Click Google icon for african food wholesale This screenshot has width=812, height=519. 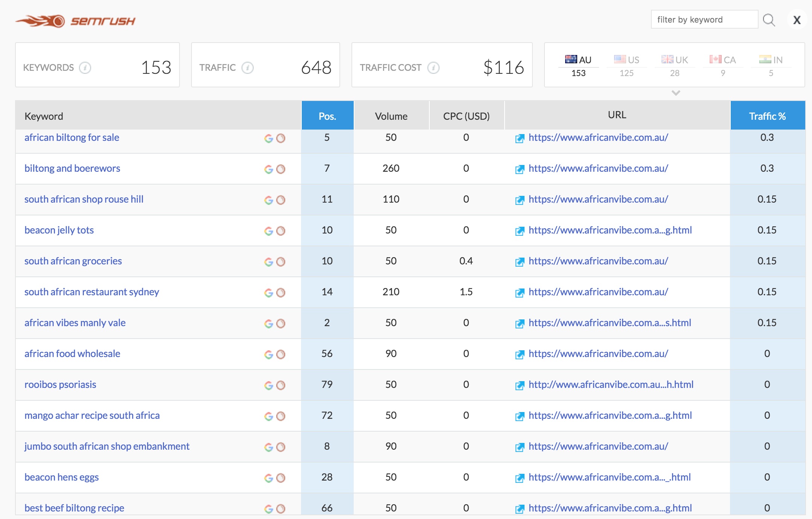pyautogui.click(x=269, y=354)
